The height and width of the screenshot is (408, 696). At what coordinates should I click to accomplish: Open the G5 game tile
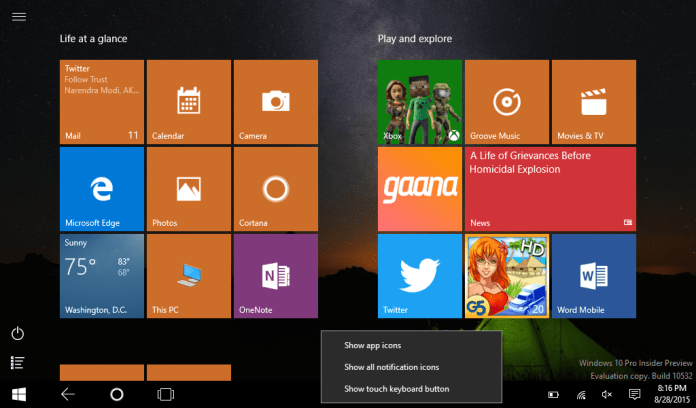506,276
